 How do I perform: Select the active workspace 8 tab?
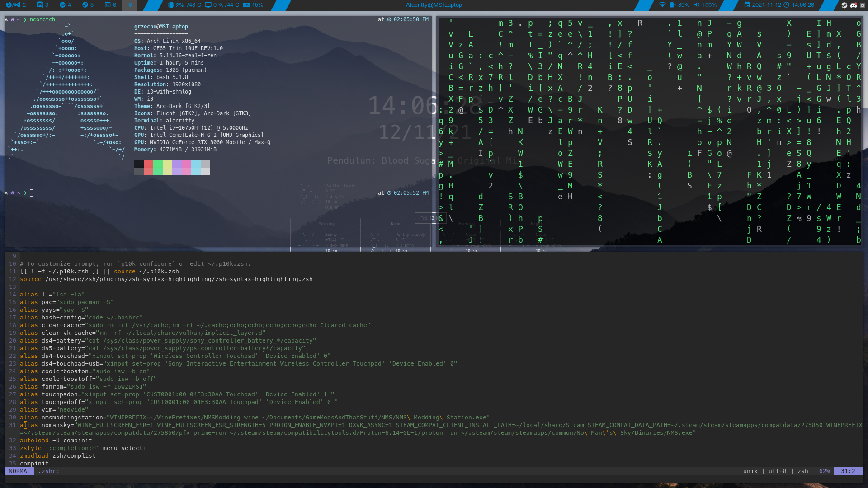[x=130, y=5]
